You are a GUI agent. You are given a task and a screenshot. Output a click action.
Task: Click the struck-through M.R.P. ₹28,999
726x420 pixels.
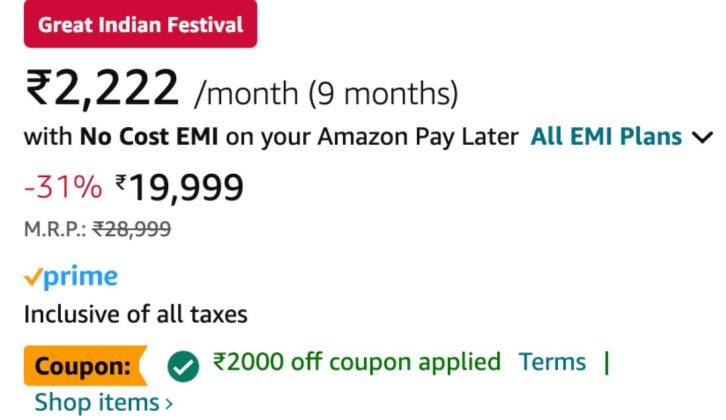click(x=132, y=229)
